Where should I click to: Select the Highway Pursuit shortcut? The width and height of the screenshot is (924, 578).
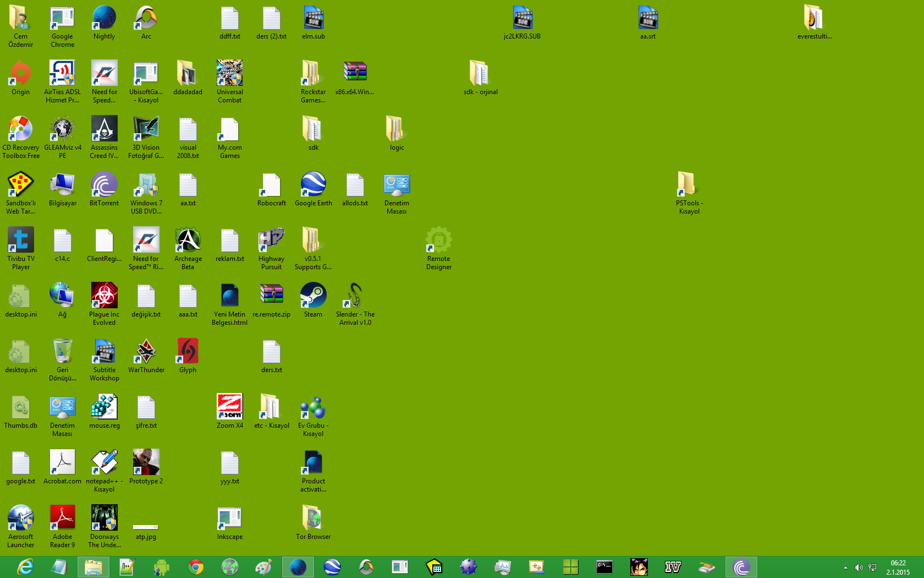(272, 249)
